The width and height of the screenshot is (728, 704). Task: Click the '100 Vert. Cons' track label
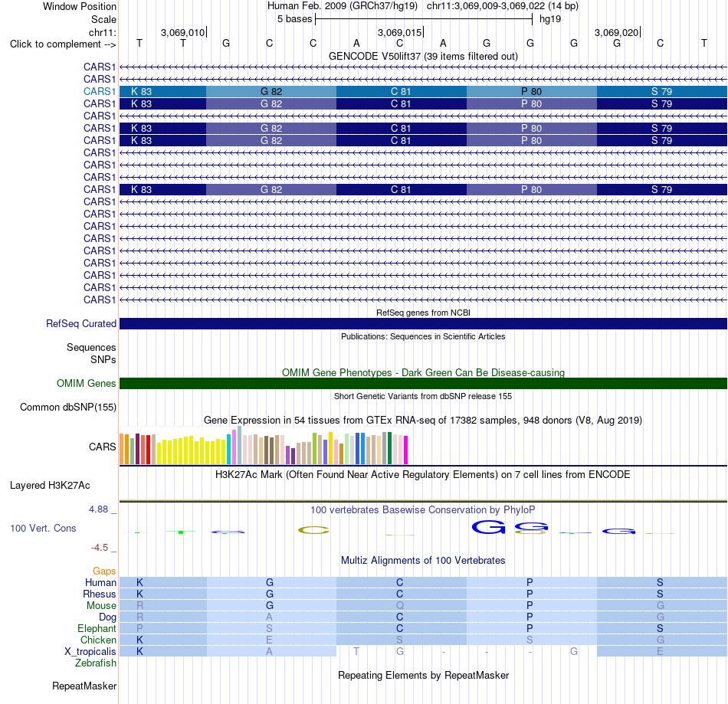coord(43,528)
